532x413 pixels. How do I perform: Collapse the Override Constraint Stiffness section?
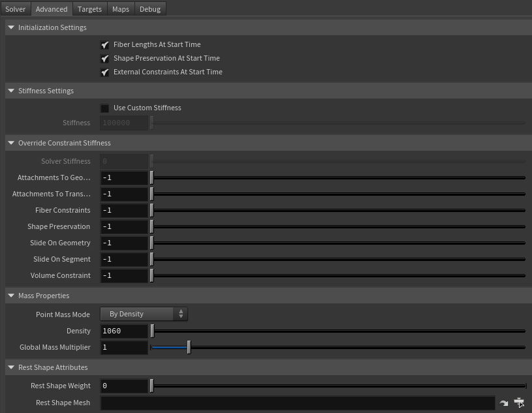[11, 143]
